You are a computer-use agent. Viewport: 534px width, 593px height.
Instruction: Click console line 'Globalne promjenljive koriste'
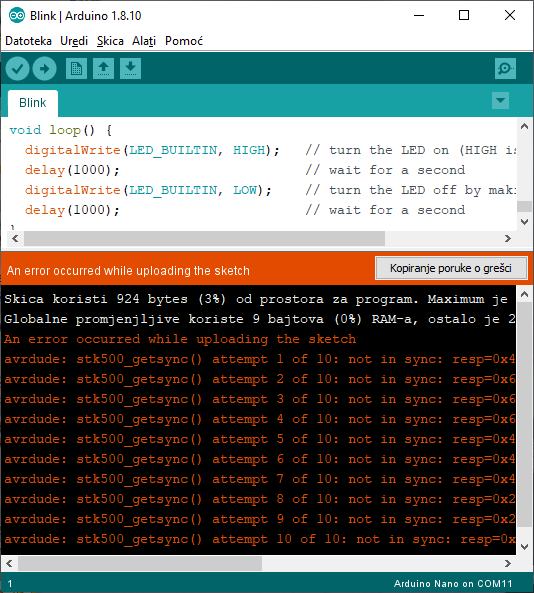coord(259,319)
